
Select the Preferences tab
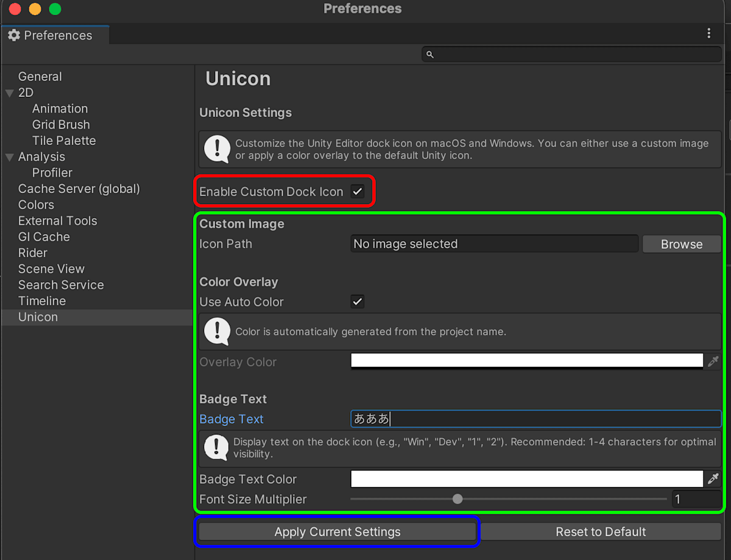pos(55,35)
